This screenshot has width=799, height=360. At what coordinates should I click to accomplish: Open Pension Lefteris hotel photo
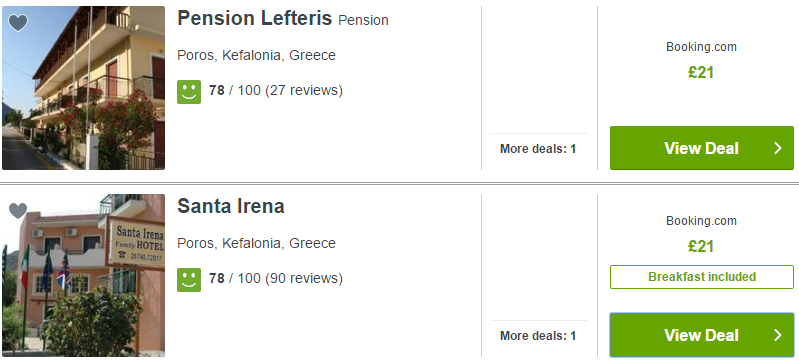coord(84,88)
